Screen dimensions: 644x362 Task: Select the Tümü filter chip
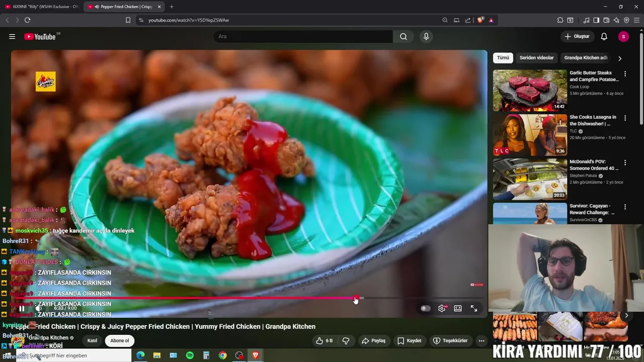[x=503, y=58]
